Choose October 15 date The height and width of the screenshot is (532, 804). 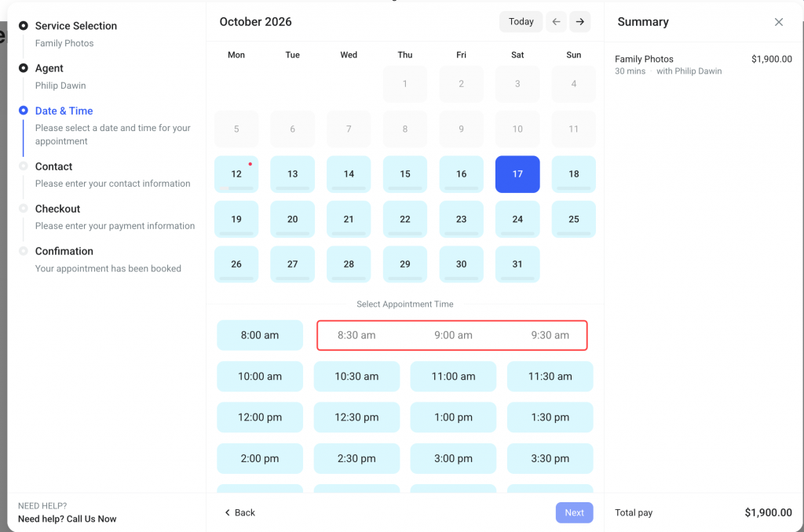405,174
